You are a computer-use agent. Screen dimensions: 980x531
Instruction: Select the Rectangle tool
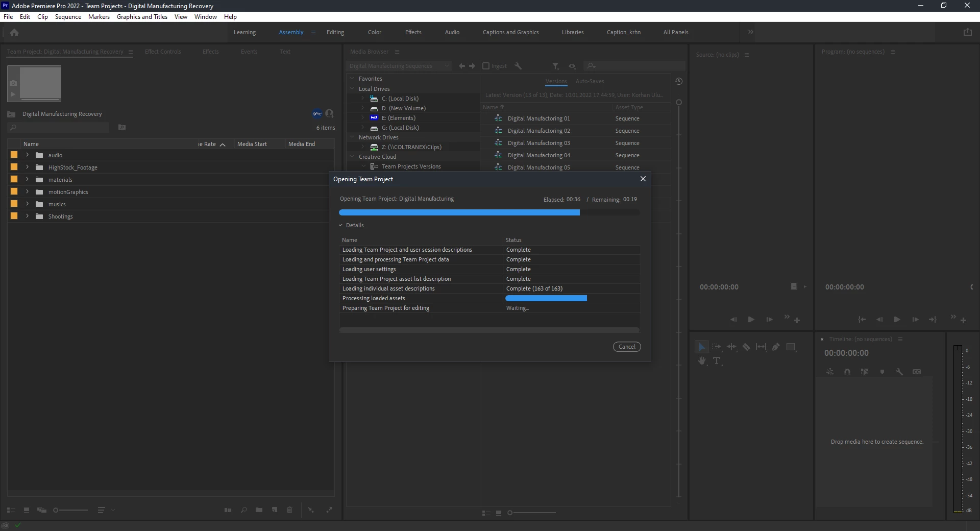pyautogui.click(x=791, y=347)
